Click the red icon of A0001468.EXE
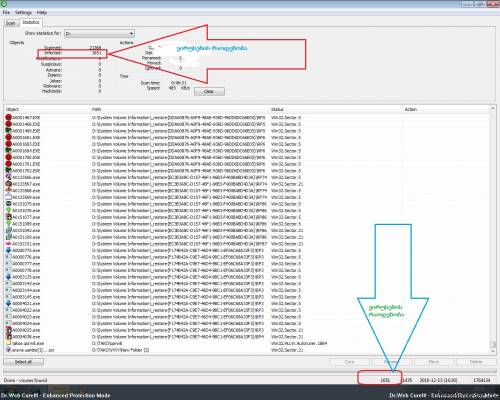Screen dimensions: 500x400 click(x=8, y=124)
